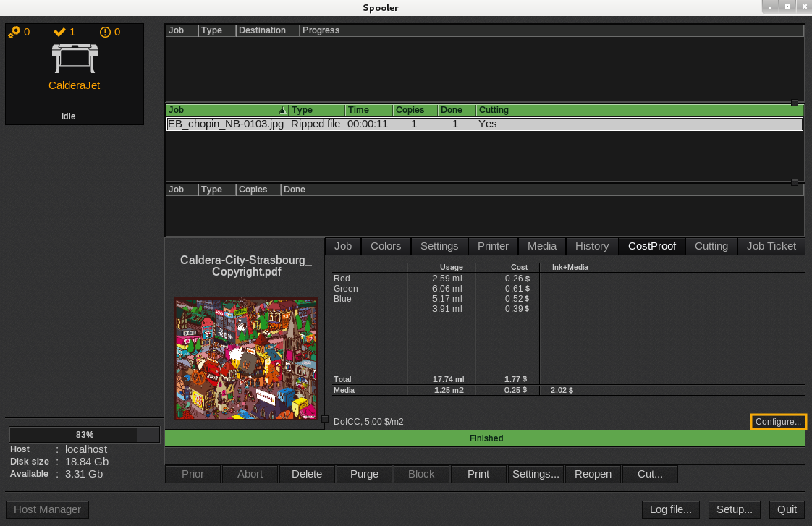The image size is (812, 526).
Task: Click the splitter handle above the bottom job list
Action: (795, 182)
